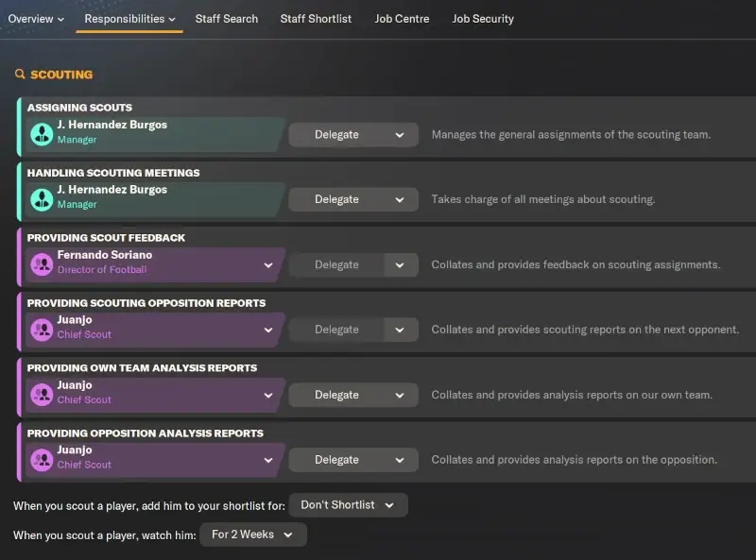
Task: Click the Assigning Scouts heading
Action: pyautogui.click(x=79, y=108)
